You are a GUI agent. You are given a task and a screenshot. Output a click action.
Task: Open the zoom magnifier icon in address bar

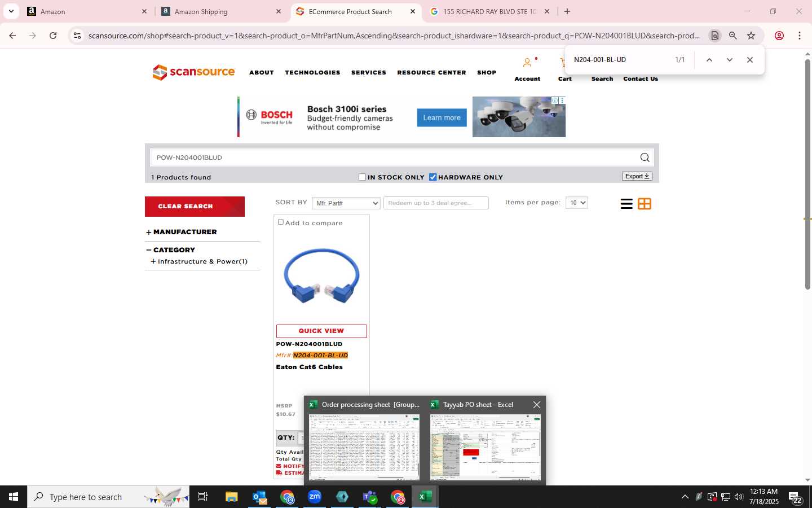tap(733, 36)
